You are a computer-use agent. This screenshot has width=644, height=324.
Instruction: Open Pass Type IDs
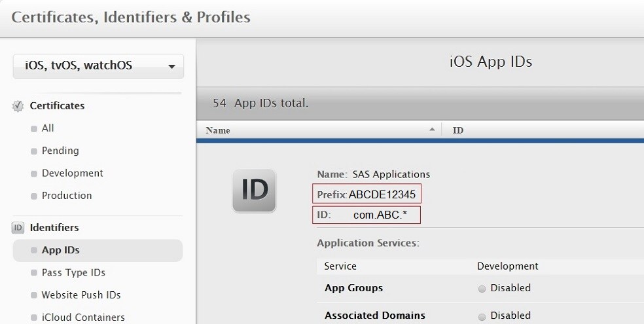73,273
